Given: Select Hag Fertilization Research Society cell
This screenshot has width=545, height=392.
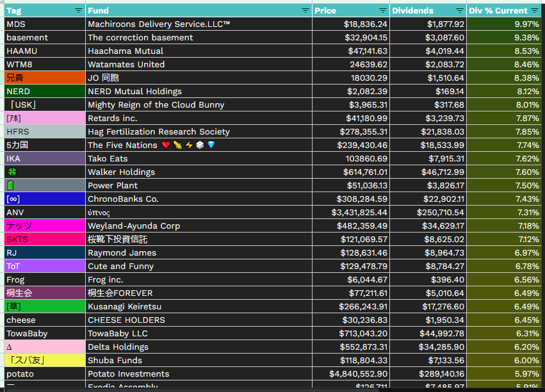Looking at the screenshot, I should pyautogui.click(x=199, y=132).
